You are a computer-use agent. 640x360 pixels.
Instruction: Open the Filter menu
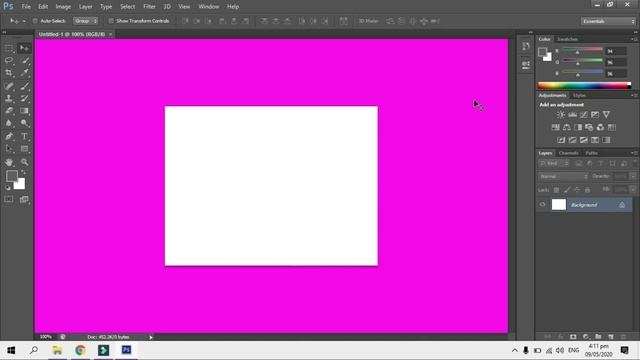pos(149,7)
